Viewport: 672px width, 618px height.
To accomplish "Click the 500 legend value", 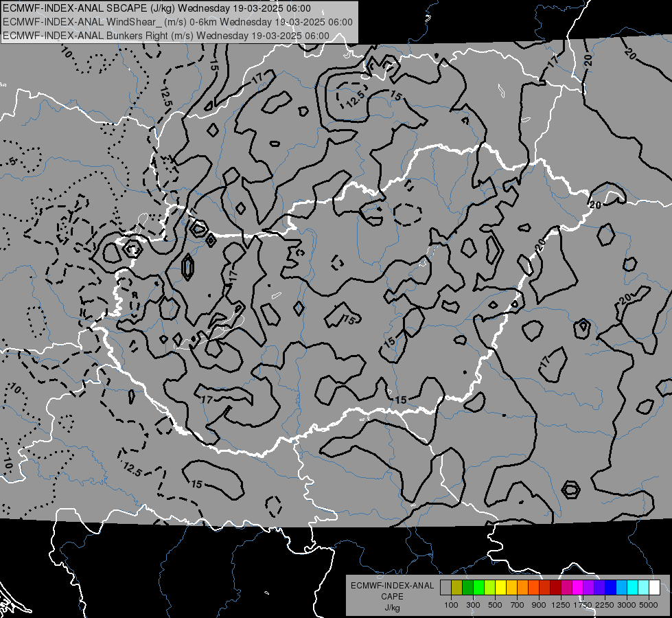I will click(x=495, y=605).
